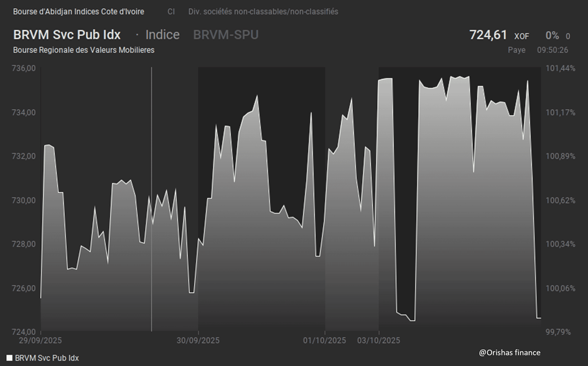Open Bourse Regionale des Valeurs Mobilieres subtitle

[83, 50]
